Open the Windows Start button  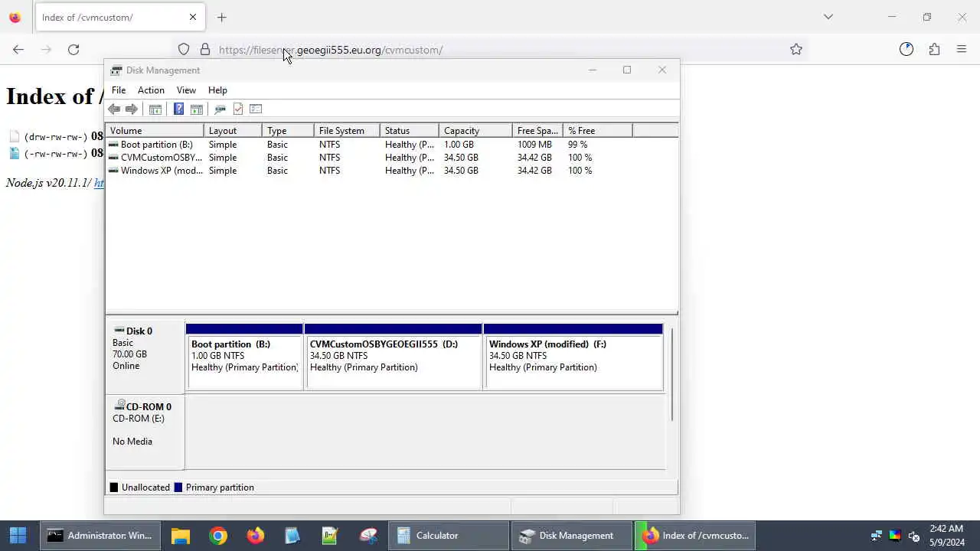point(18,536)
